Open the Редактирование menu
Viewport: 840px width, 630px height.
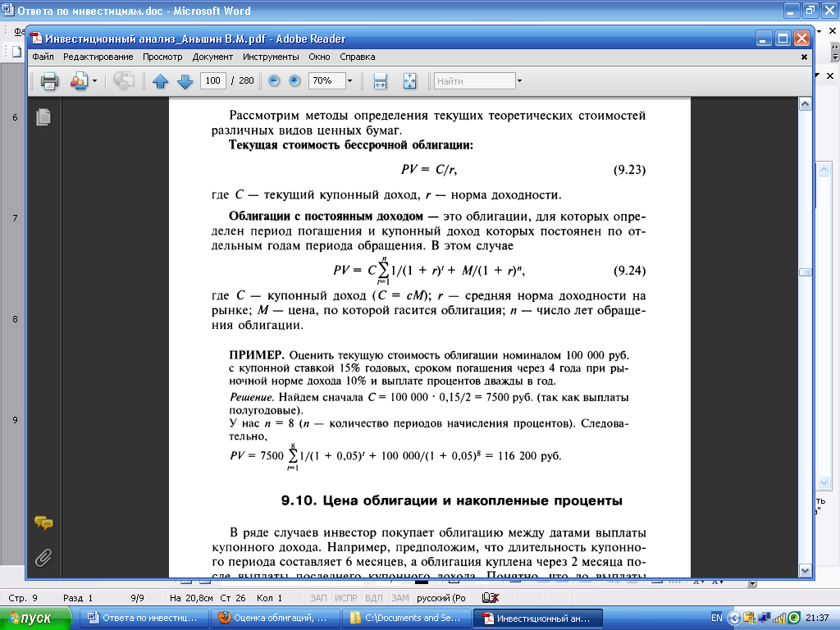98,57
